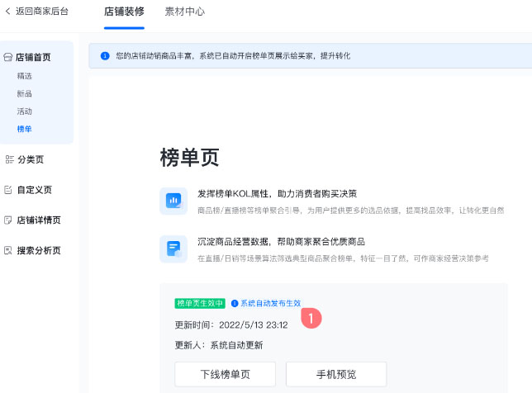Click the 店铺详情页 page icon
This screenshot has width=532, height=393.
(x=8, y=220)
